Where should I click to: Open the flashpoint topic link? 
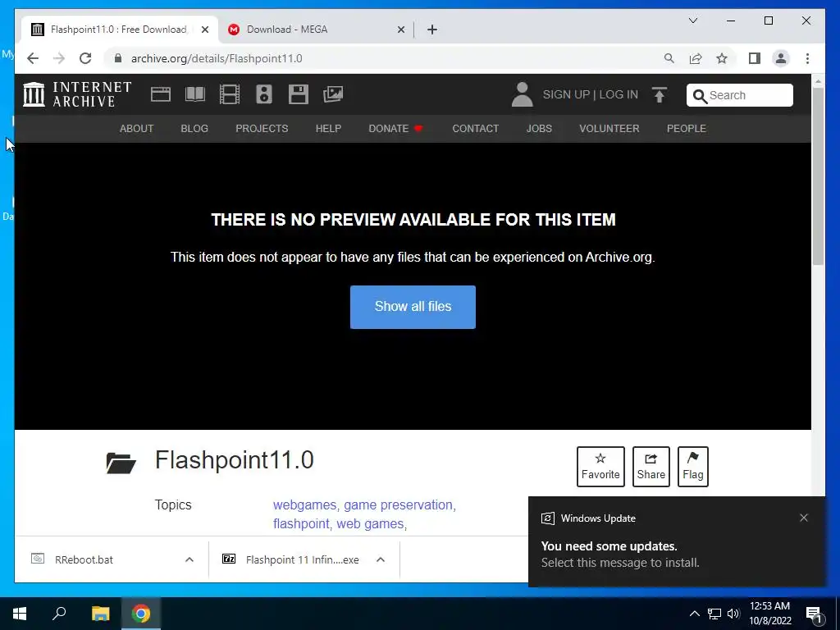301,523
